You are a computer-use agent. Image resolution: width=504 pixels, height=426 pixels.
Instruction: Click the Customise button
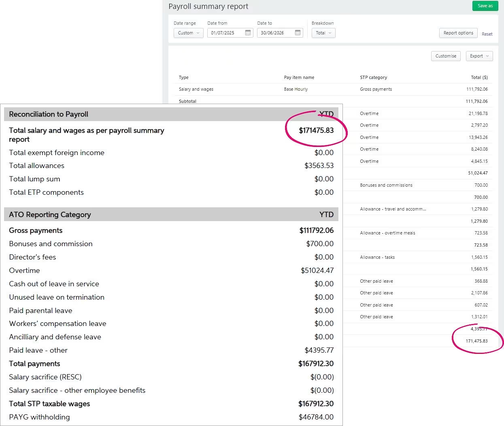(446, 56)
